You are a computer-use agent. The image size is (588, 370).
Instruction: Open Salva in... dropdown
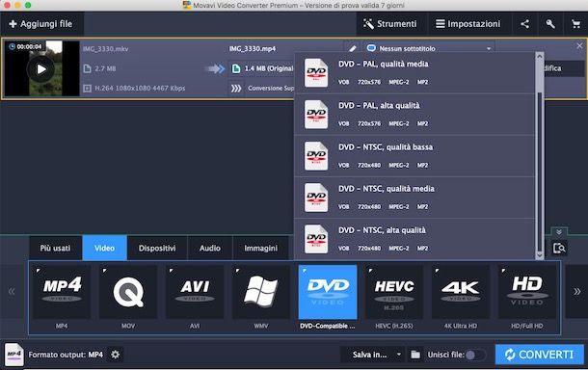coord(372,355)
